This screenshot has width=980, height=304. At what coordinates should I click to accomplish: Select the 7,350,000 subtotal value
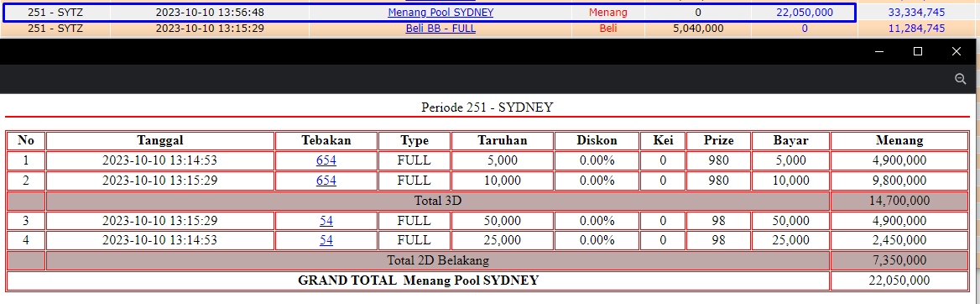point(899,260)
